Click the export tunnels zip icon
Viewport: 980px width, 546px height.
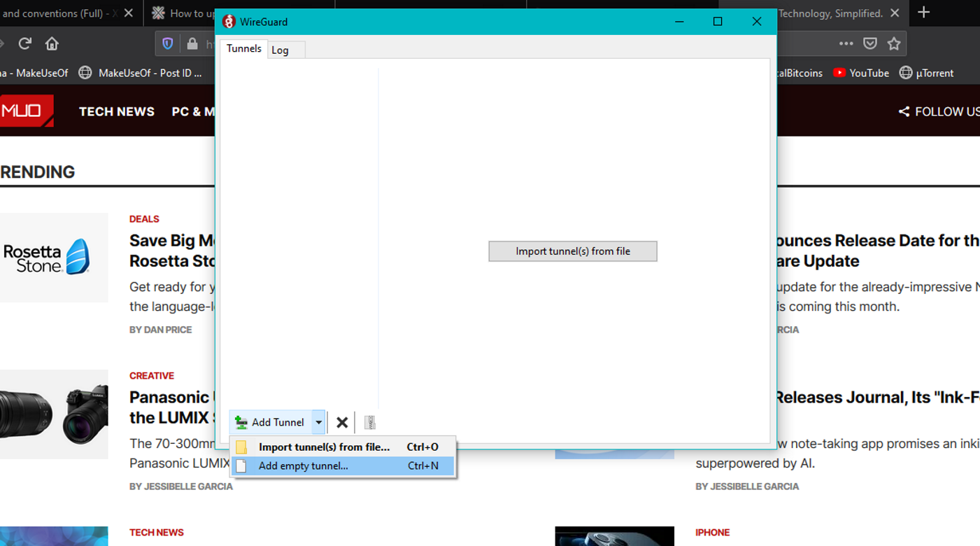pos(370,422)
